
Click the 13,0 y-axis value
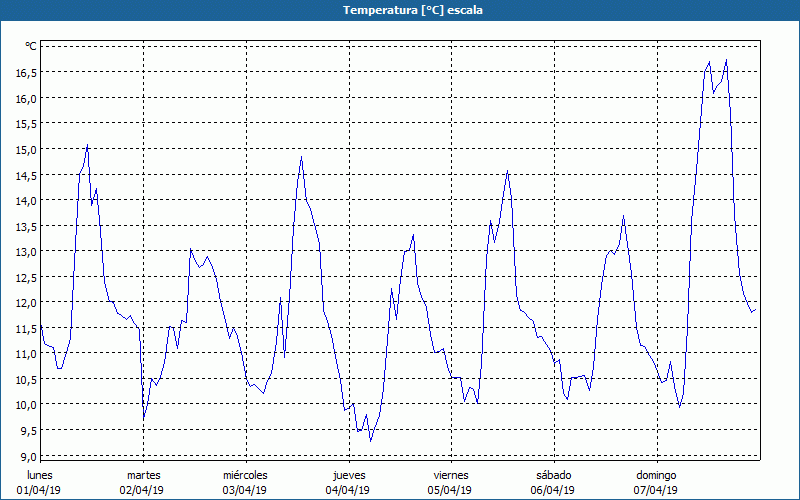coord(26,252)
